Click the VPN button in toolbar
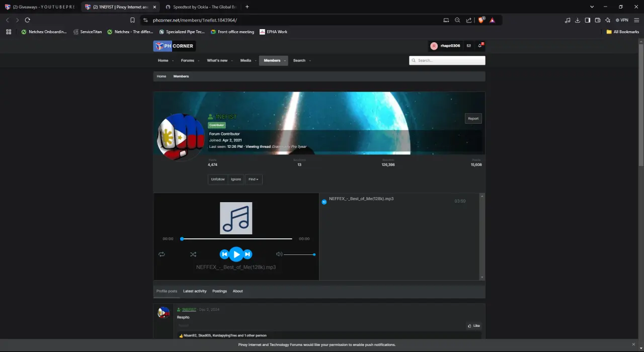The height and width of the screenshot is (352, 644). click(622, 20)
